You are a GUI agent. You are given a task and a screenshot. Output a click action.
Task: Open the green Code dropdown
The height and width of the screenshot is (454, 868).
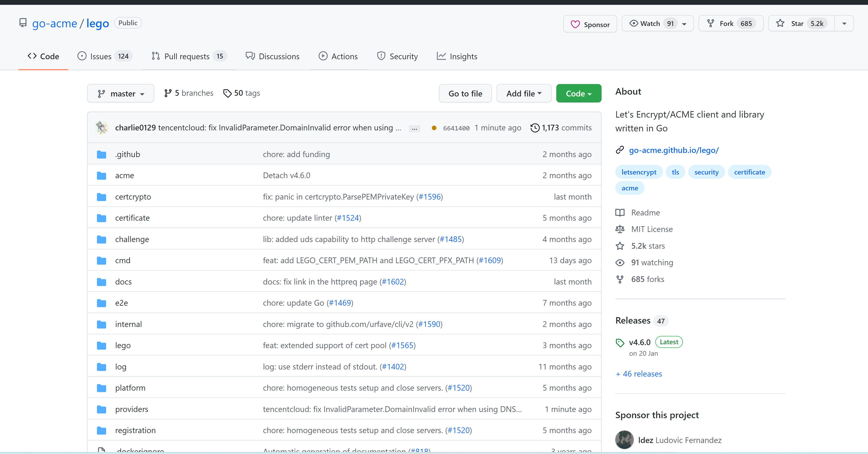[578, 93]
